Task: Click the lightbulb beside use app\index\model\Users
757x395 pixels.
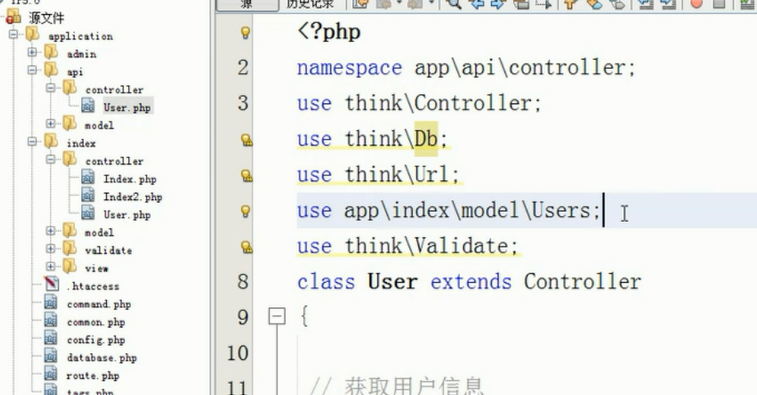Action: point(245,211)
